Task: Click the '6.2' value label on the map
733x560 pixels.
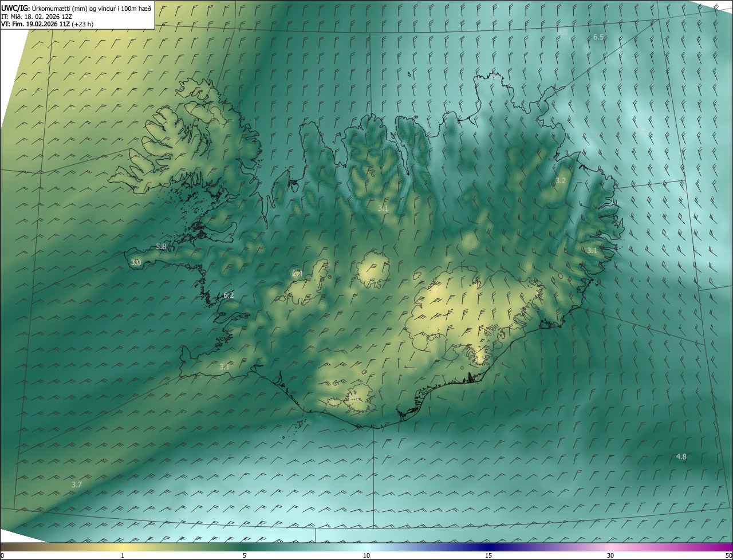Action: 228,295
